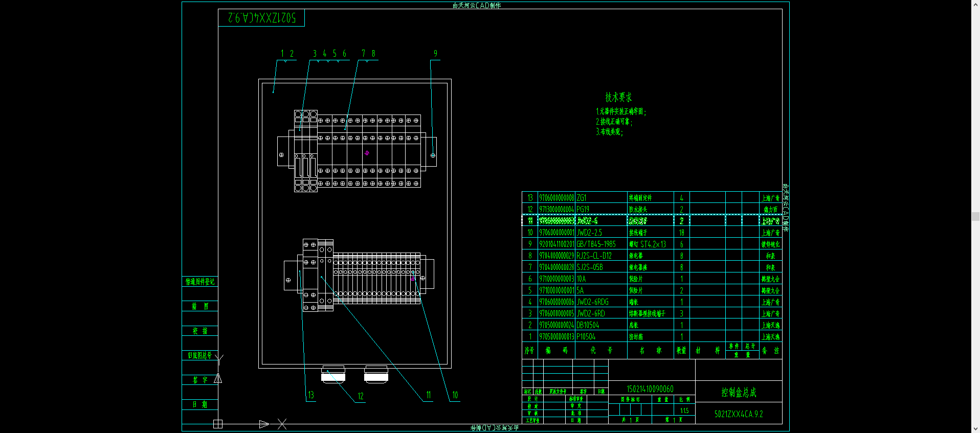Image resolution: width=980 pixels, height=433 pixels.
Task: Click the scrollbar up arrow
Action: [x=975, y=4]
